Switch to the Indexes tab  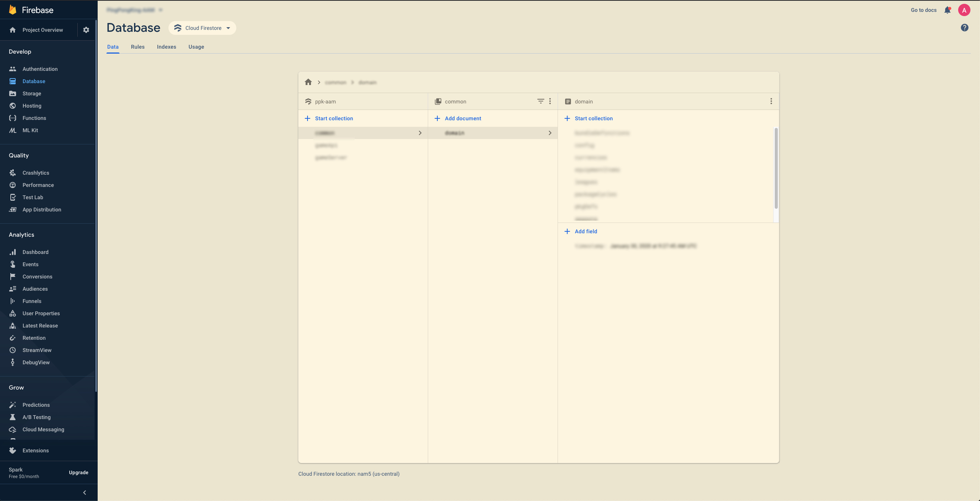[167, 47]
